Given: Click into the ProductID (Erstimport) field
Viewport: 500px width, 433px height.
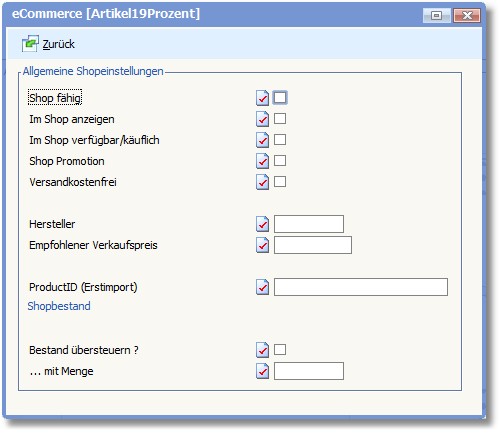Looking at the screenshot, I should point(361,287).
